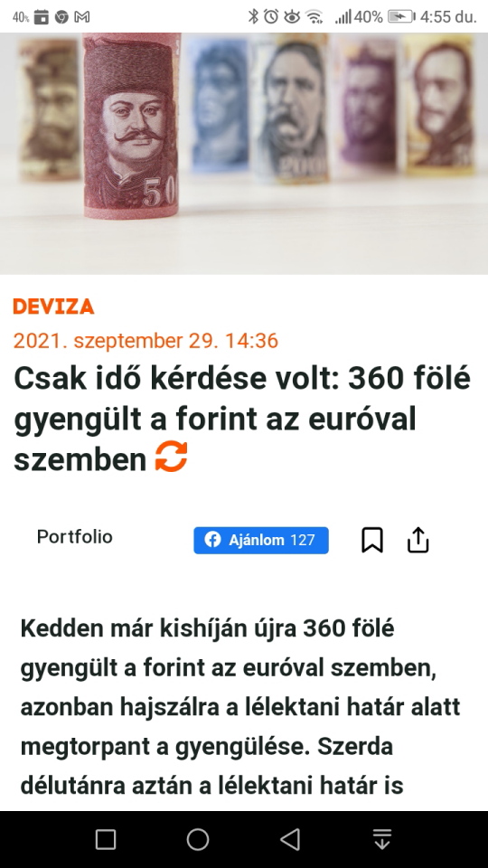Tap the share upload icon
The width and height of the screenshot is (488, 868).
pos(418,540)
